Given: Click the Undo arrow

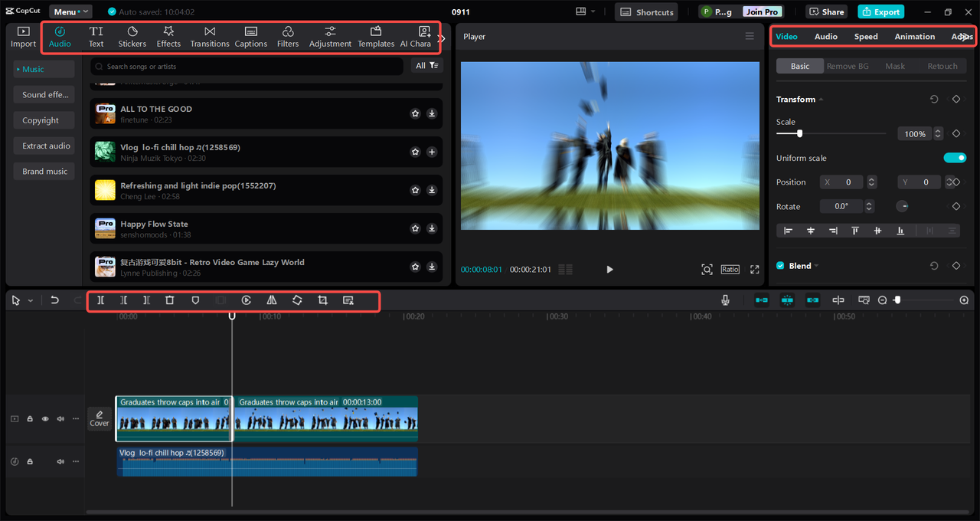Looking at the screenshot, I should [x=54, y=300].
